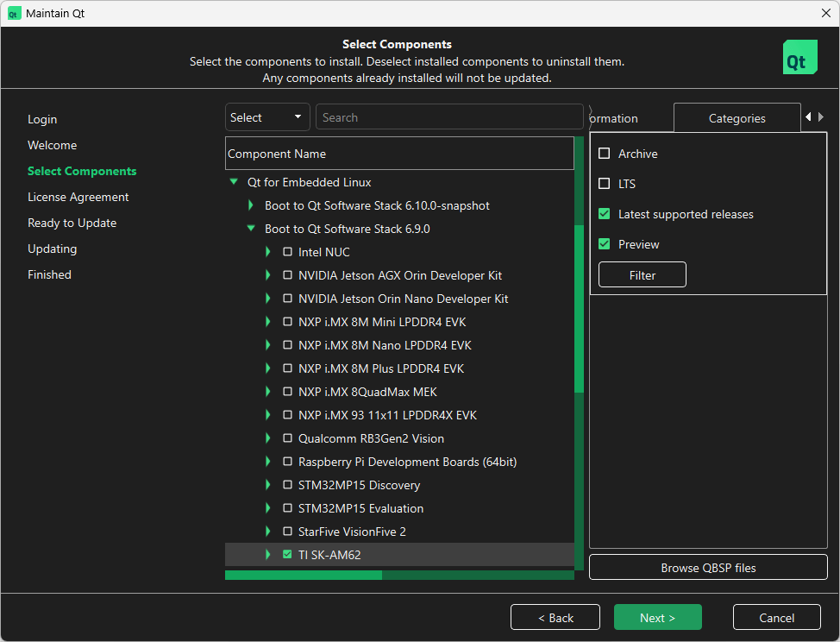Tick NVIDIA Jetson AGX Orin Developer Kit checkbox
This screenshot has height=642, width=840.
[288, 275]
